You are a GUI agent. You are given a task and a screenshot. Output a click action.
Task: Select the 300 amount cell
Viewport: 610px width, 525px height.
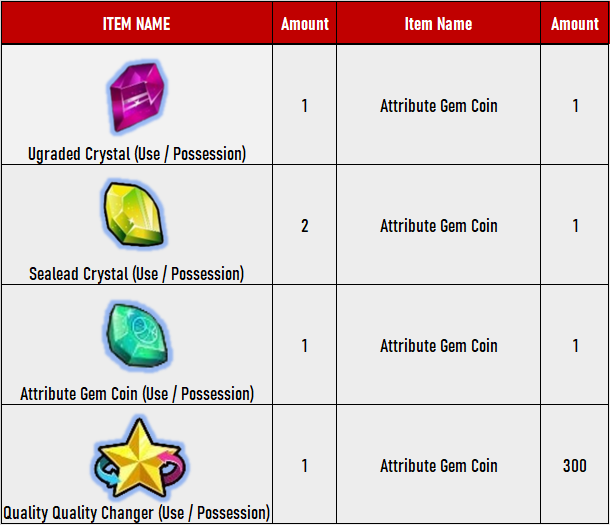pyautogui.click(x=575, y=466)
